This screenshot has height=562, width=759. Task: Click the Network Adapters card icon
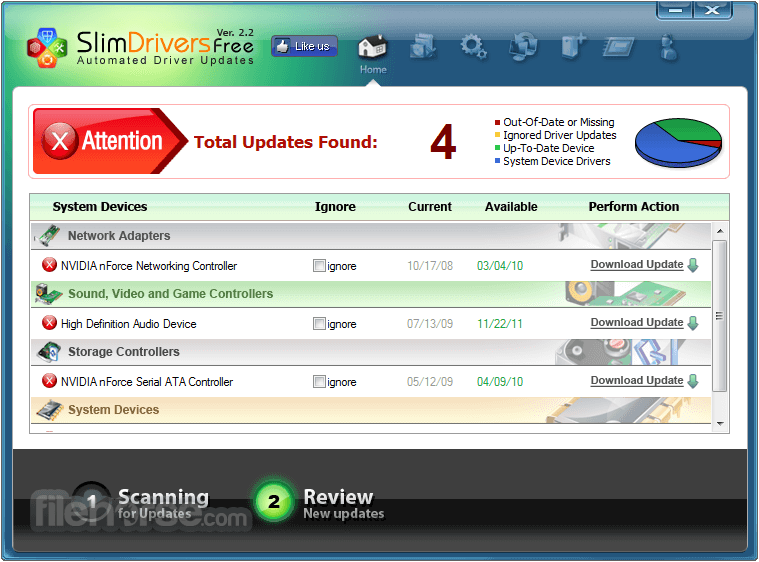tap(48, 236)
